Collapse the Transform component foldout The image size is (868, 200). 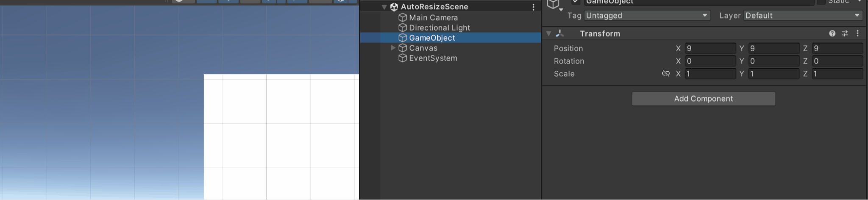click(548, 33)
